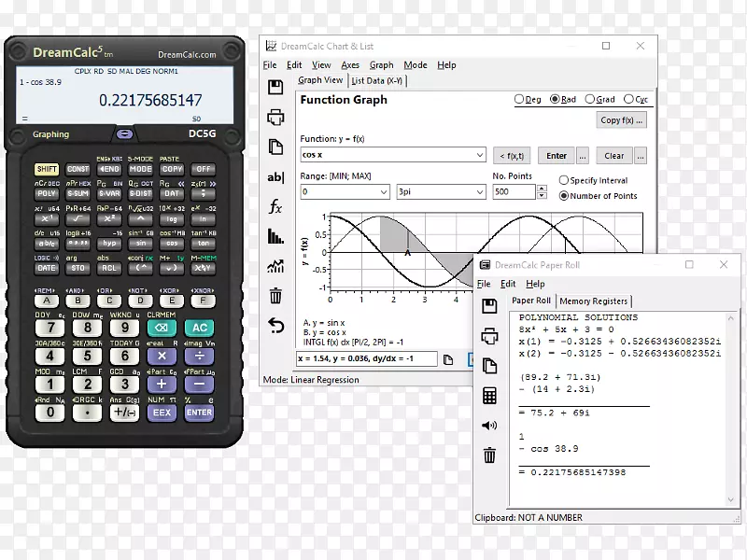Click the ENTER key on the calculator
The height and width of the screenshot is (560, 747).
point(199,413)
